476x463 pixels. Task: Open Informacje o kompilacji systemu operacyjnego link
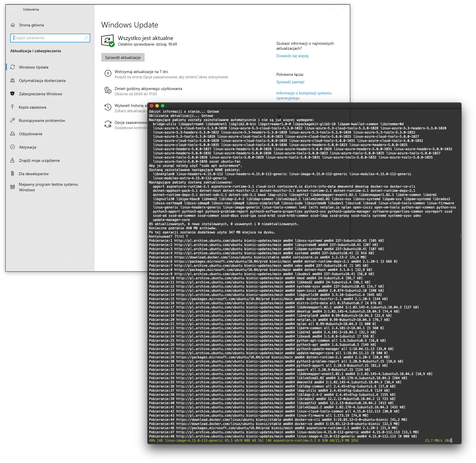(x=304, y=95)
